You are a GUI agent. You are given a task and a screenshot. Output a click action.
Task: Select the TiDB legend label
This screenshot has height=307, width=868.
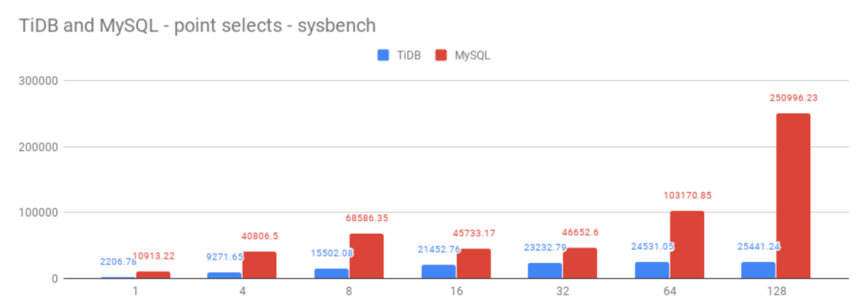pos(408,55)
